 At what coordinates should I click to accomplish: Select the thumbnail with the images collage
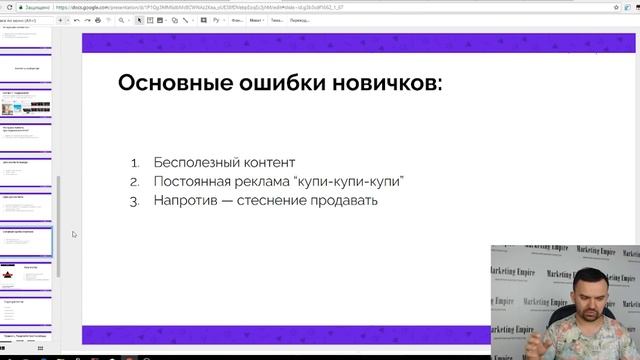pyautogui.click(x=26, y=104)
